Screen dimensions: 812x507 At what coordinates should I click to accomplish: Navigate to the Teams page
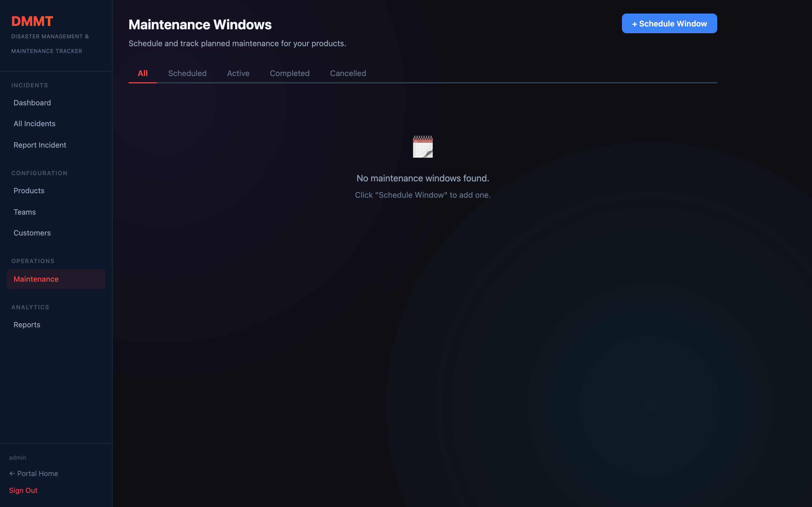pyautogui.click(x=24, y=212)
